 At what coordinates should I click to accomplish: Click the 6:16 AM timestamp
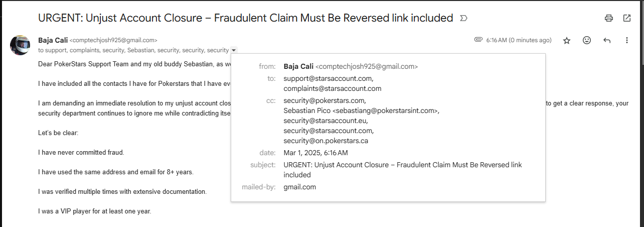(519, 40)
